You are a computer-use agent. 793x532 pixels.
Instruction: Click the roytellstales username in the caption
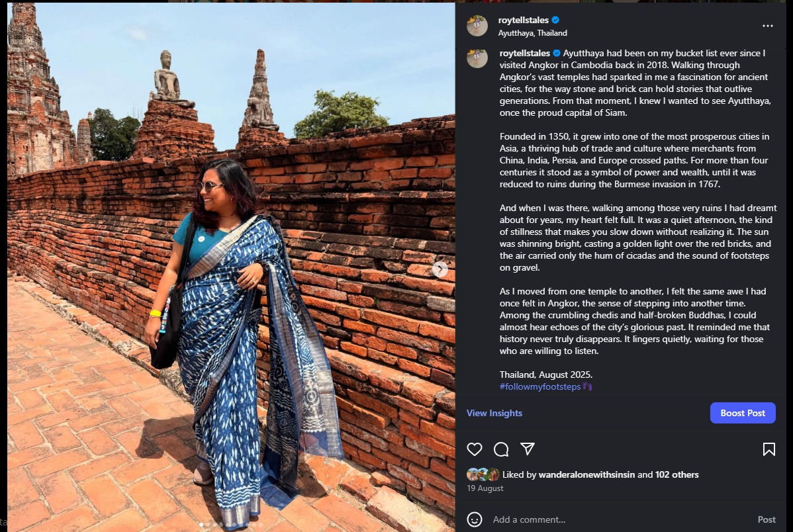[x=524, y=53]
